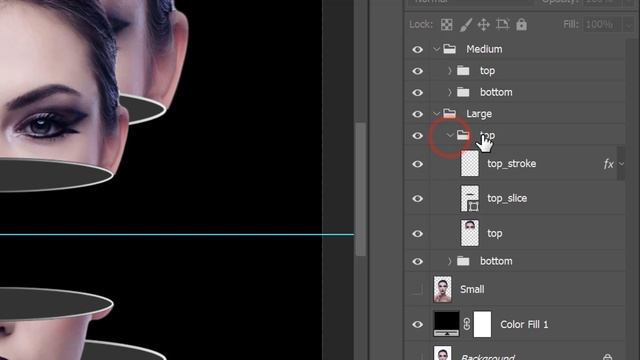Image resolution: width=640 pixels, height=360 pixels.
Task: Open the Fill dropdown arrow
Action: click(x=628, y=25)
